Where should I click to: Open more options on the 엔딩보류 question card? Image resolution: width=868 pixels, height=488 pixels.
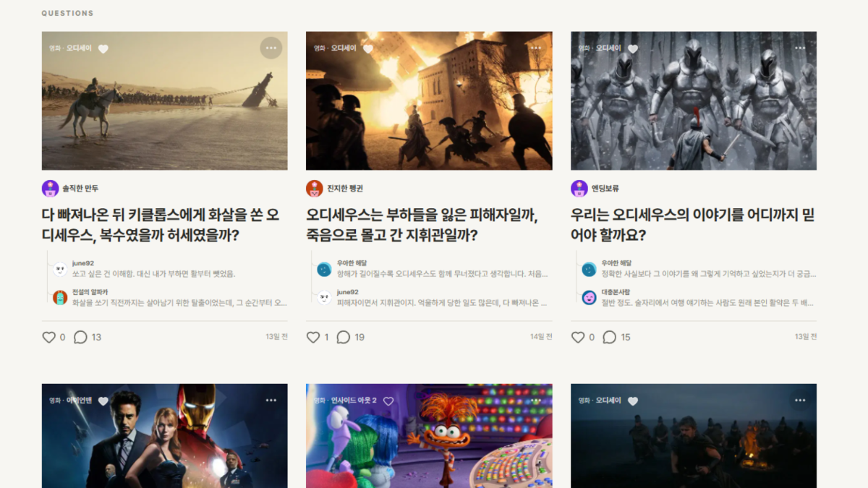pos(800,48)
